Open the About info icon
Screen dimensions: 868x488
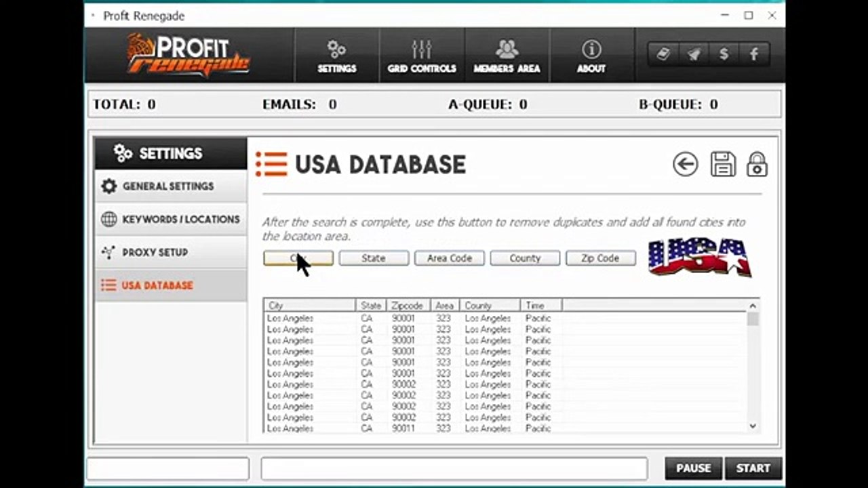[x=591, y=56]
